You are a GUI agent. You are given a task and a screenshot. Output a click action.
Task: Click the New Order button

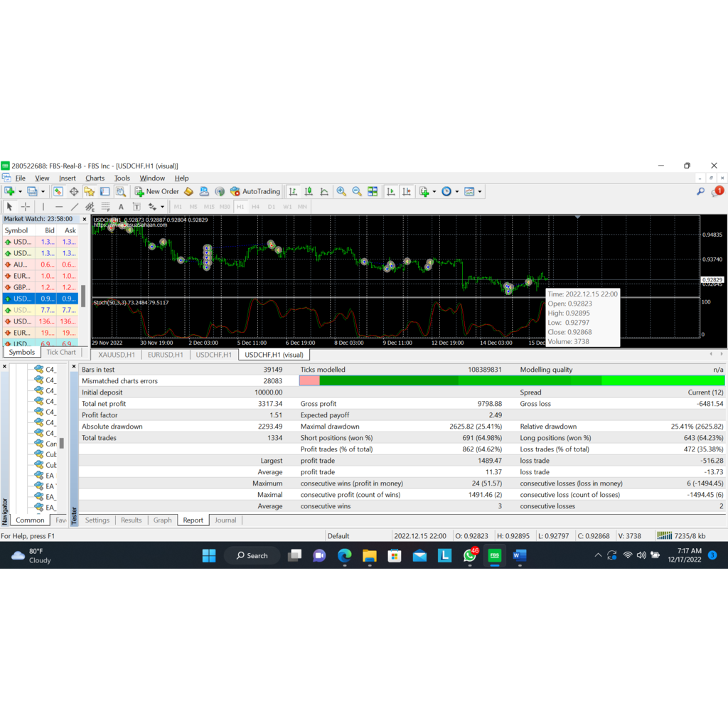pyautogui.click(x=157, y=191)
